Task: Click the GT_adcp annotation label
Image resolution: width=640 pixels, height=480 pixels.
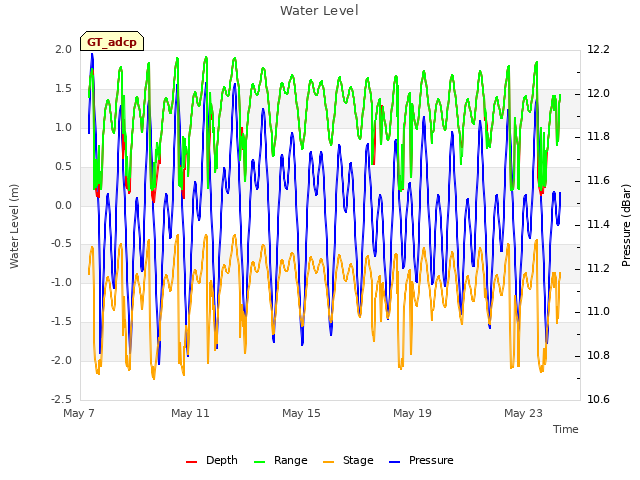Action: point(112,41)
